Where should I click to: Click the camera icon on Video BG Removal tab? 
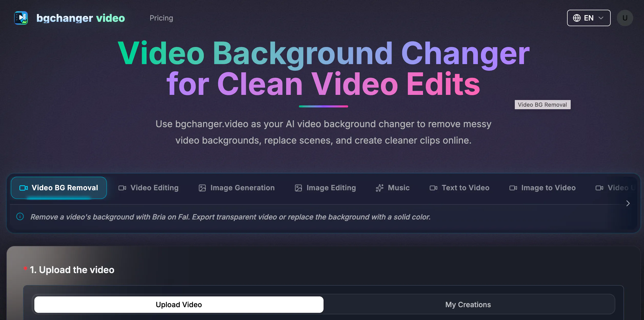pos(24,188)
